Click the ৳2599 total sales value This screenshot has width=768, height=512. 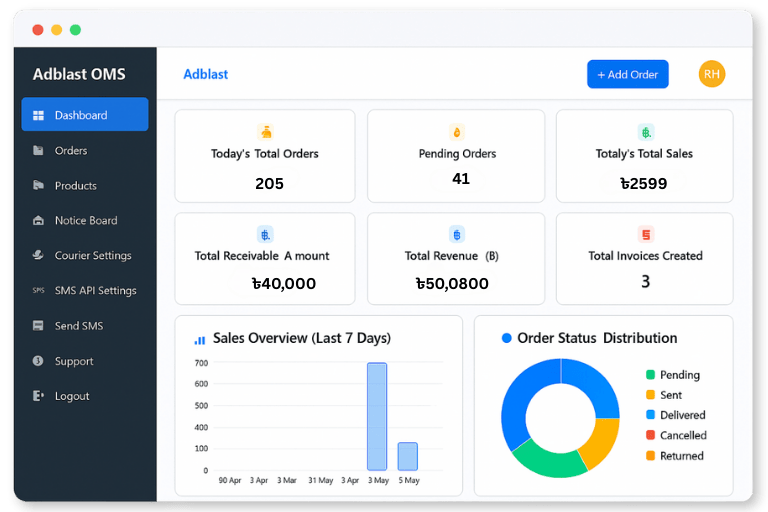tap(644, 183)
